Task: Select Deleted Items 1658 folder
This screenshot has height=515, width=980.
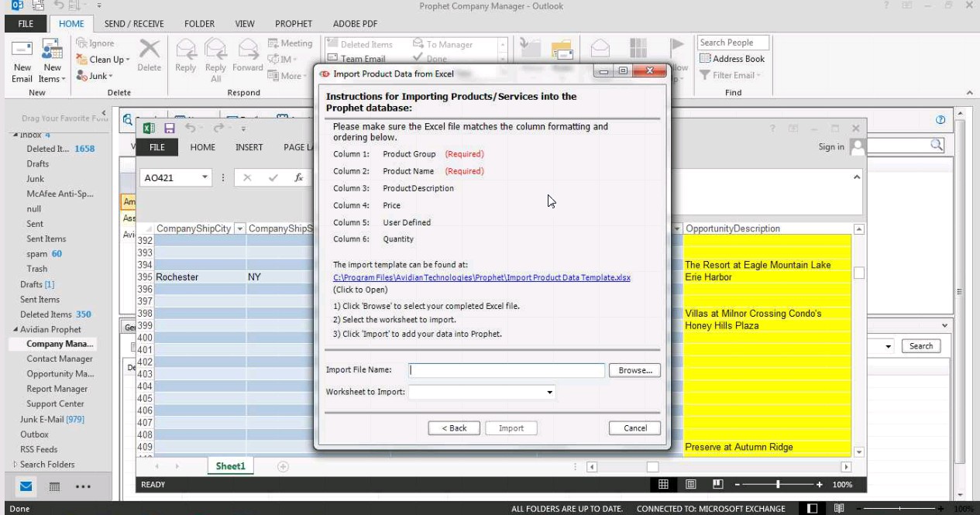Action: tap(60, 149)
